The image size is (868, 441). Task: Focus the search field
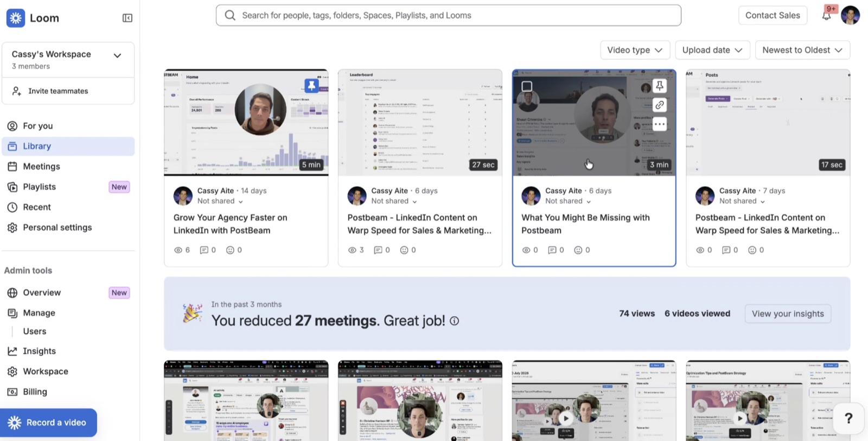point(449,15)
